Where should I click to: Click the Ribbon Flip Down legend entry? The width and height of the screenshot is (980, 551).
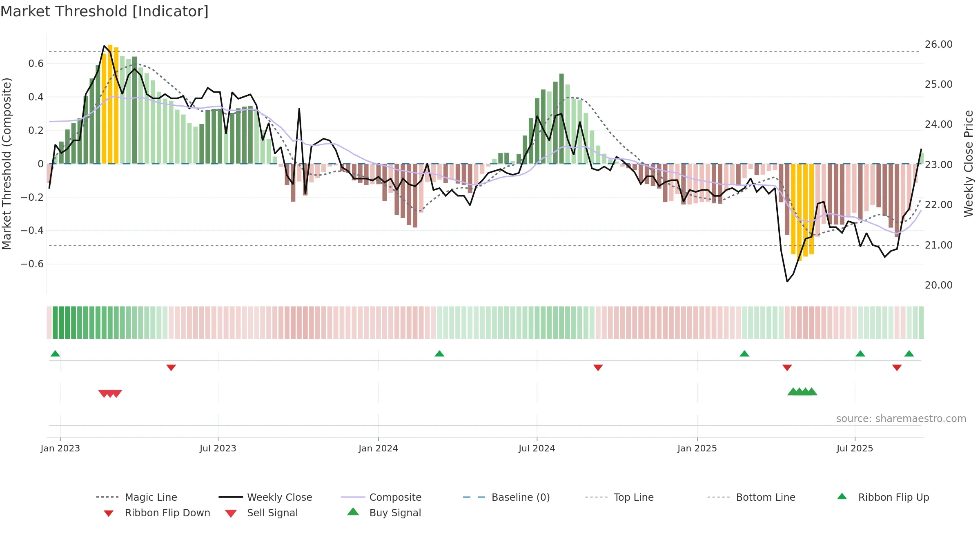(x=156, y=513)
